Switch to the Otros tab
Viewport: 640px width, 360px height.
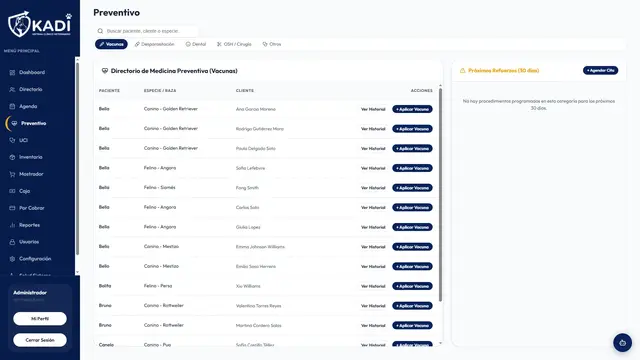tap(272, 44)
